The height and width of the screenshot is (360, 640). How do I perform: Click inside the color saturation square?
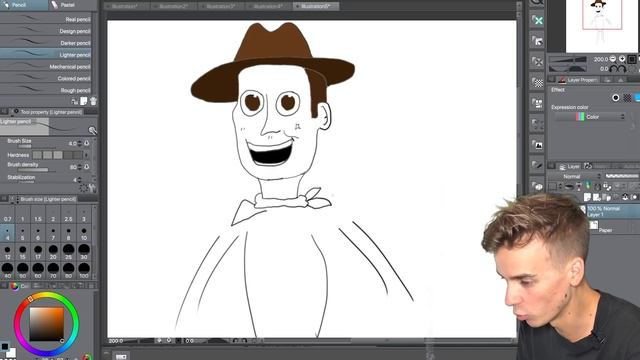point(47,324)
